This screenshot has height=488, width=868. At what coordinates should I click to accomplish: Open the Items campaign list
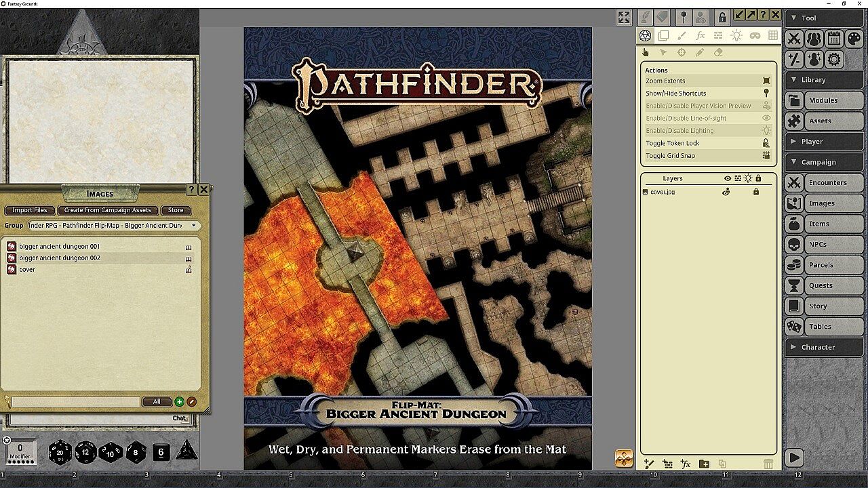coord(824,224)
